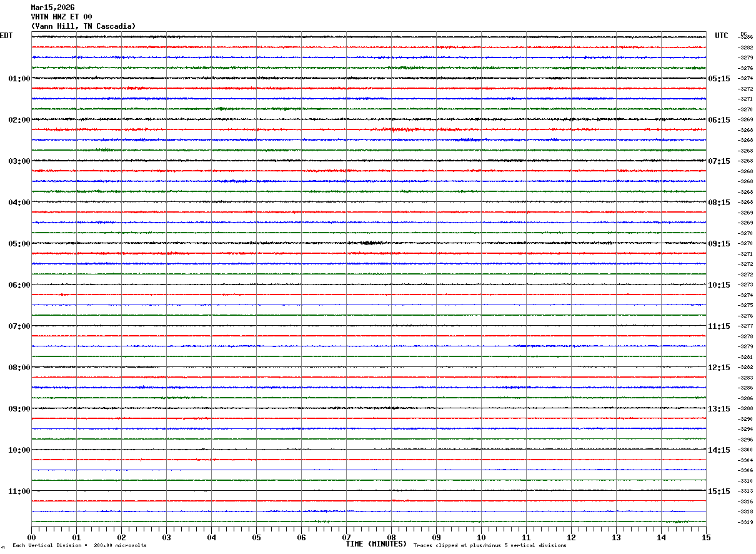Screen dimensions: 756x554
Task: Click the 02:00 EDT time label
Action: [19, 120]
